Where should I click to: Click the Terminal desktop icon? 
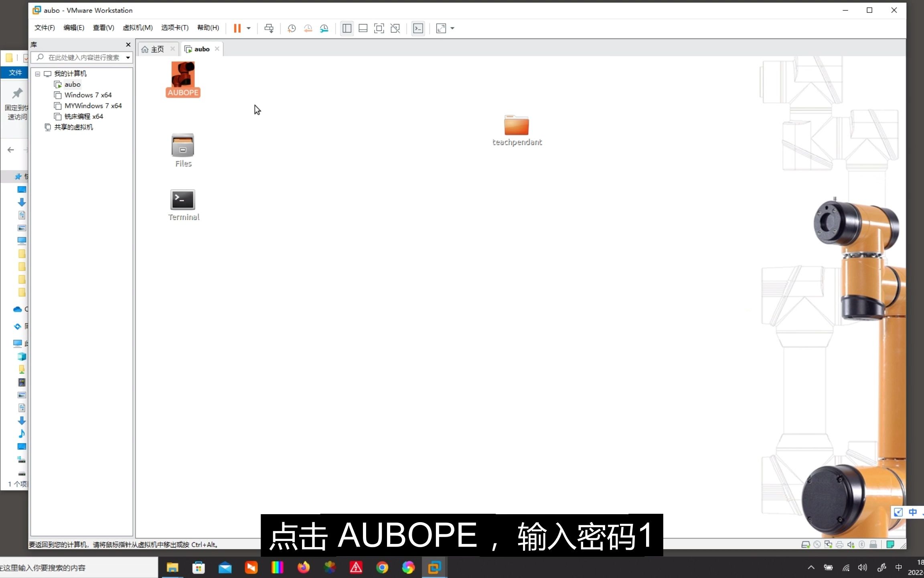click(183, 205)
